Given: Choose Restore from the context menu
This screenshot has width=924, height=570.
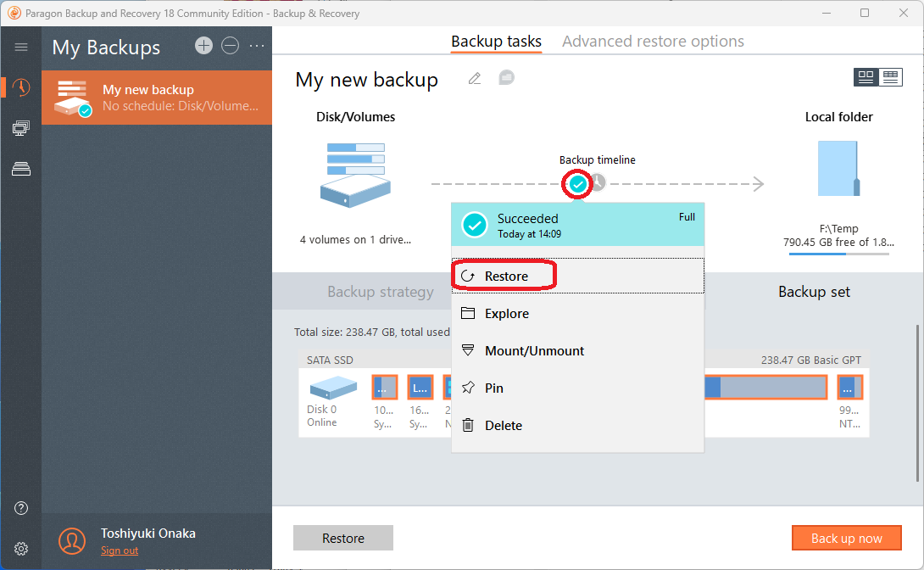Looking at the screenshot, I should pos(577,276).
